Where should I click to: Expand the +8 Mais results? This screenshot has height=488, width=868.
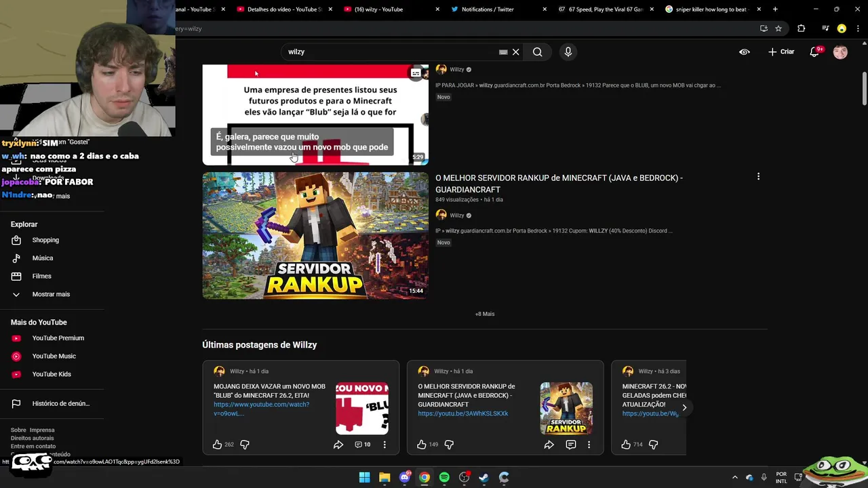point(485,314)
